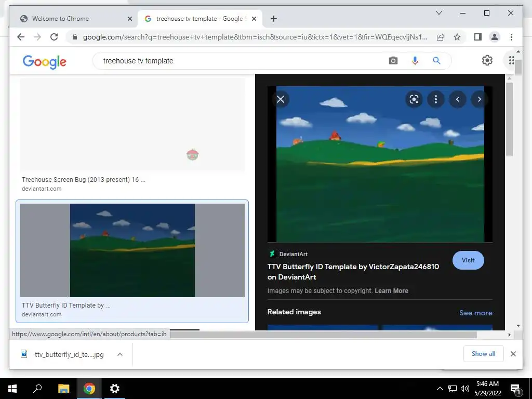Open the tab search chevron
The height and width of the screenshot is (399, 532).
click(438, 13)
